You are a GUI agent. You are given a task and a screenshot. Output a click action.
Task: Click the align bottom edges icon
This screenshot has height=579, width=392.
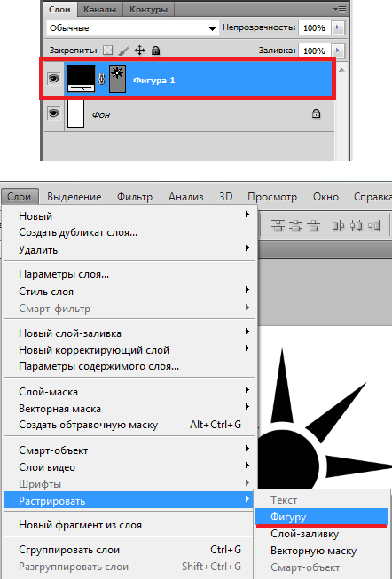(x=313, y=225)
